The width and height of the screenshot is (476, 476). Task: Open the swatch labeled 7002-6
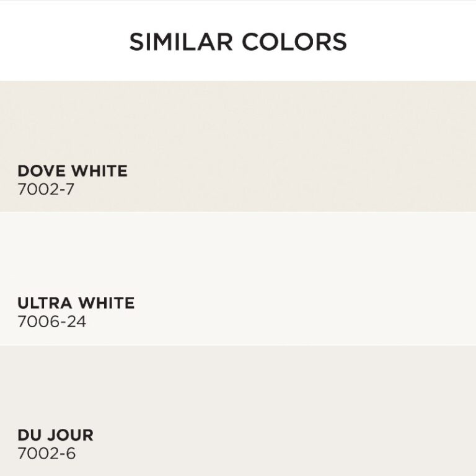(238, 410)
